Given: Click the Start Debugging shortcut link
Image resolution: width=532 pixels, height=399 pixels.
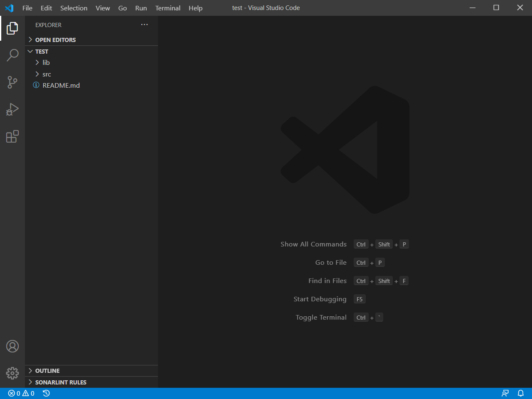Looking at the screenshot, I should 320,299.
